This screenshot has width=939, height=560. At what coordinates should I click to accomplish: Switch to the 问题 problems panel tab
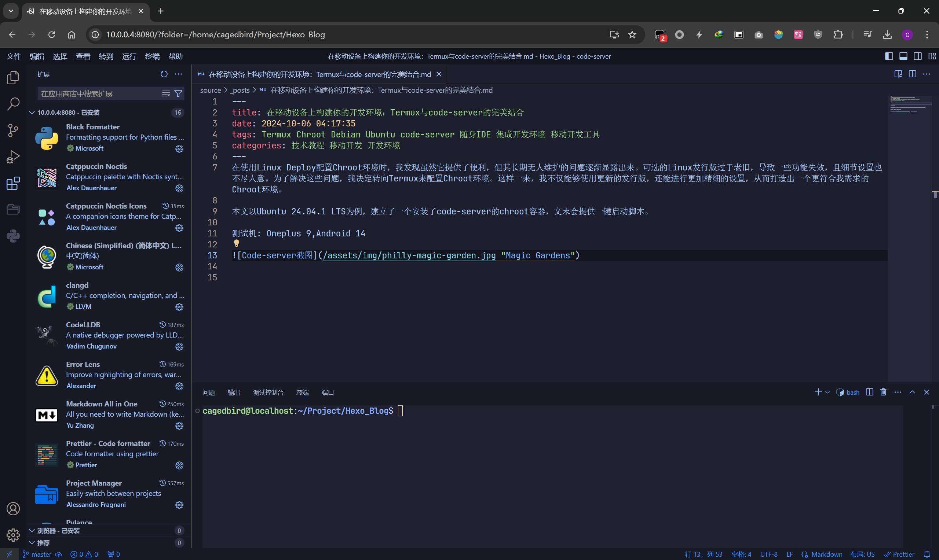[208, 393]
